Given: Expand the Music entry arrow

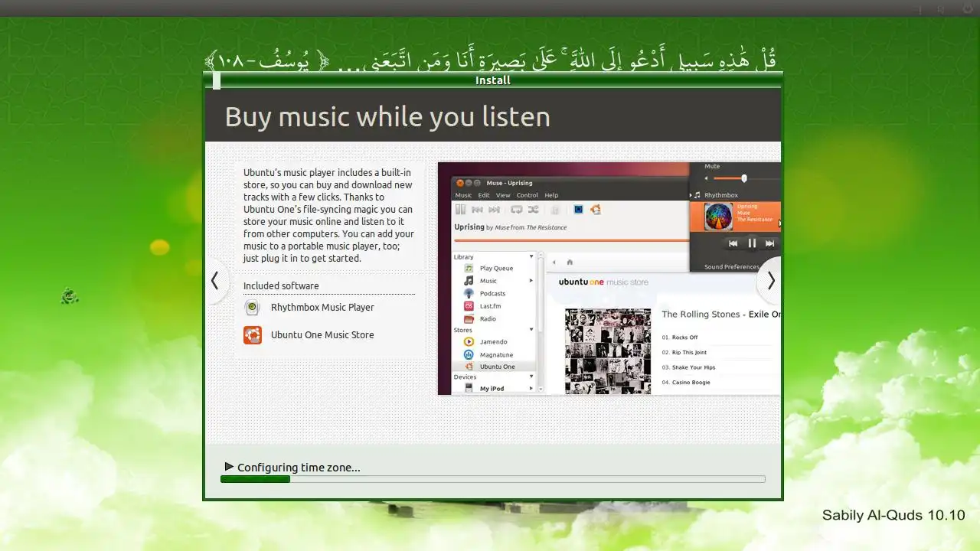Looking at the screenshot, I should 531,281.
